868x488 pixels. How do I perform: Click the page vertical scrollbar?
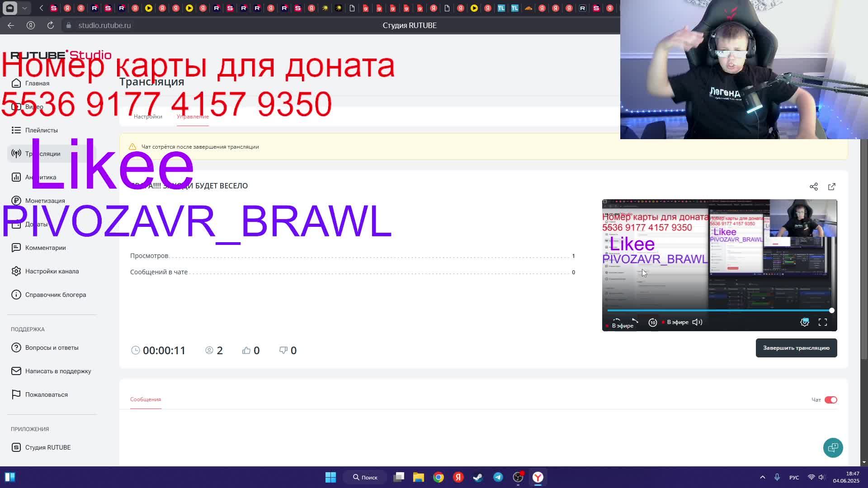[x=864, y=249]
